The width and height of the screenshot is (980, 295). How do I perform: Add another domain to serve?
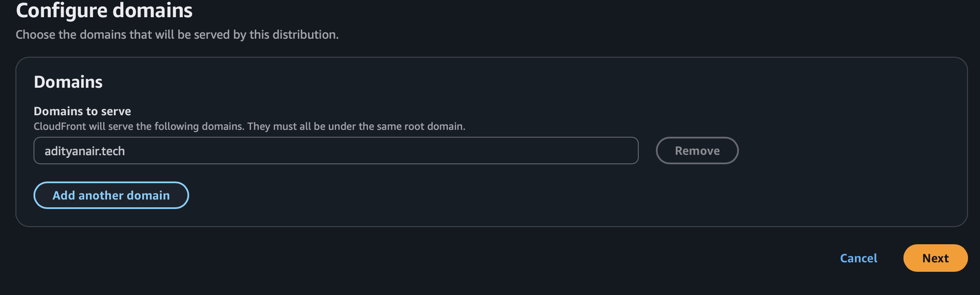click(111, 195)
